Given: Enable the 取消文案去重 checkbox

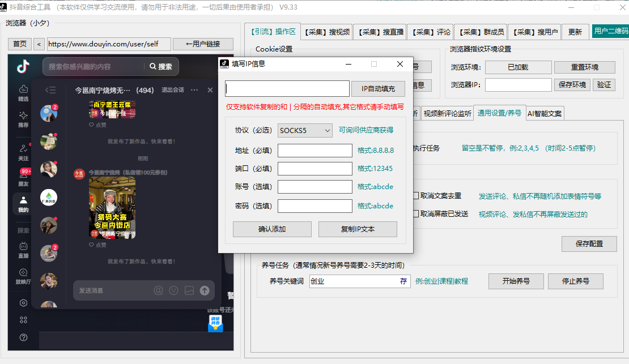Looking at the screenshot, I should click(x=416, y=196).
